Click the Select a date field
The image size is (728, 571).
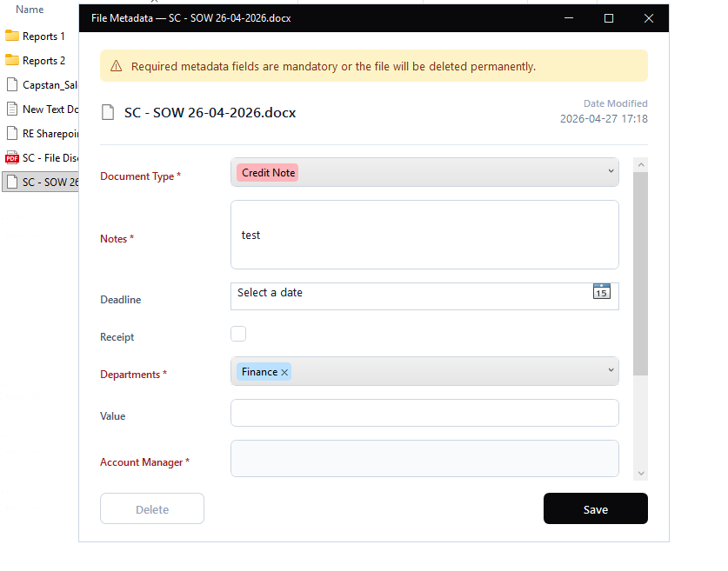(409, 294)
